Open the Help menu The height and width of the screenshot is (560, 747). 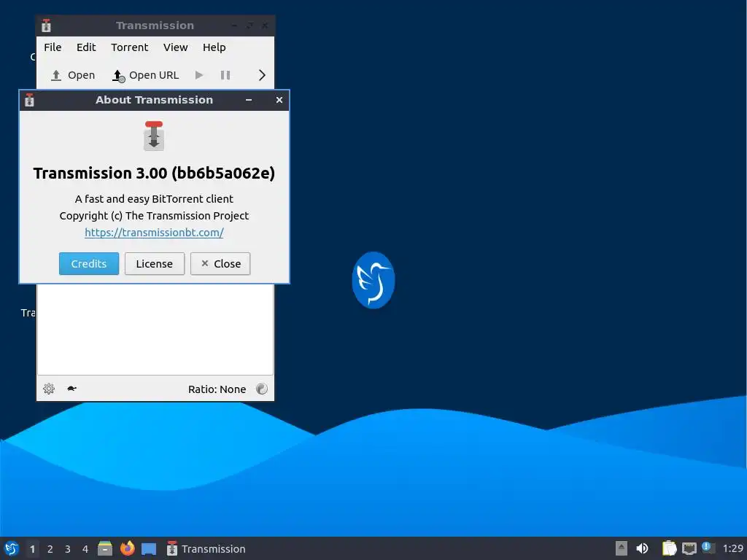point(214,47)
